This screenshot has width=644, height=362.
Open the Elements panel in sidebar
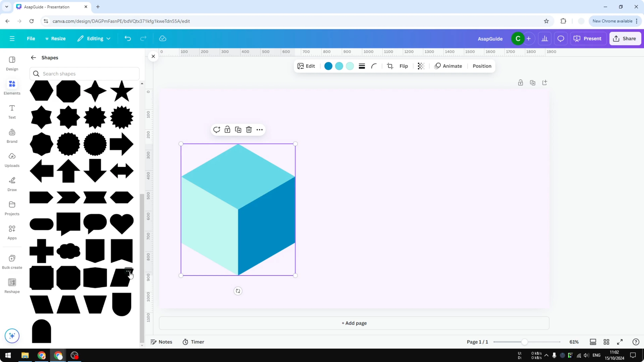pos(12,87)
